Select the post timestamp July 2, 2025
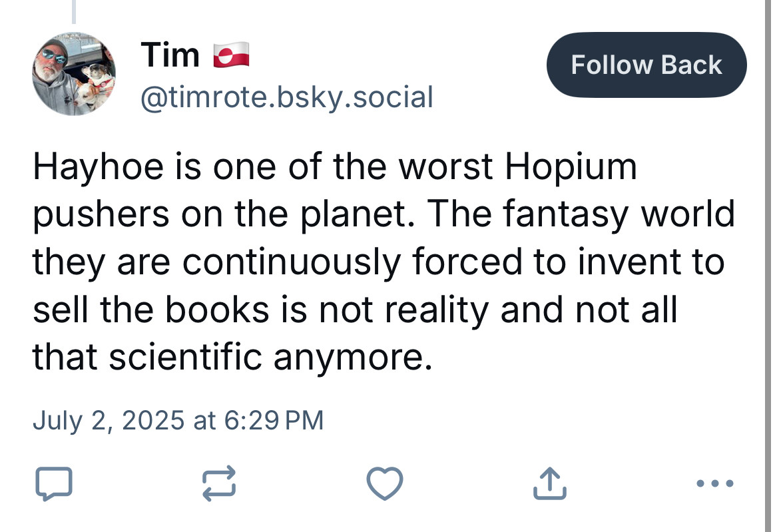 click(x=109, y=421)
